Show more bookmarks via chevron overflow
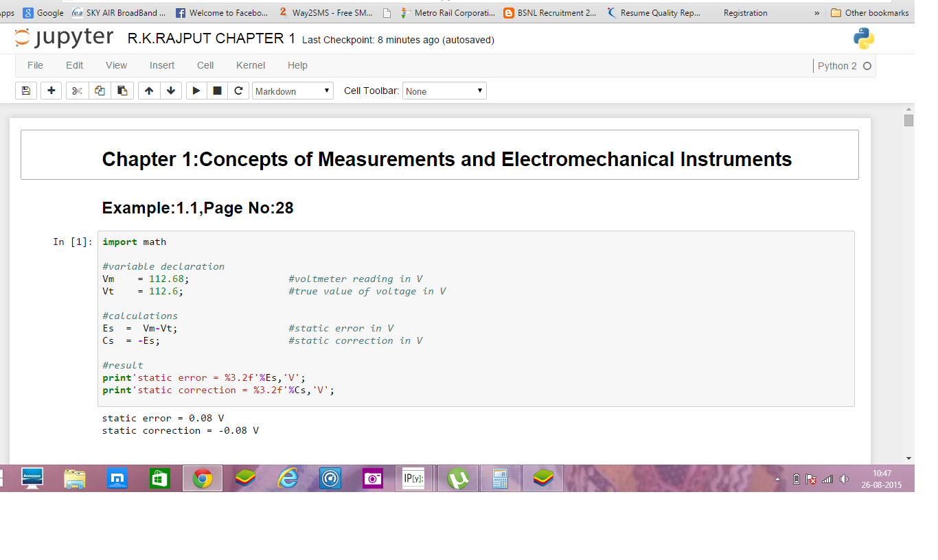The width and height of the screenshot is (938, 560). (816, 13)
